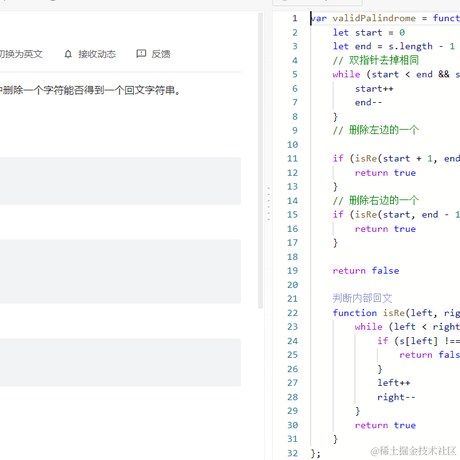Click the 'if (s[left] !==' line
Viewport: 460px width, 460px height.
[x=419, y=341]
